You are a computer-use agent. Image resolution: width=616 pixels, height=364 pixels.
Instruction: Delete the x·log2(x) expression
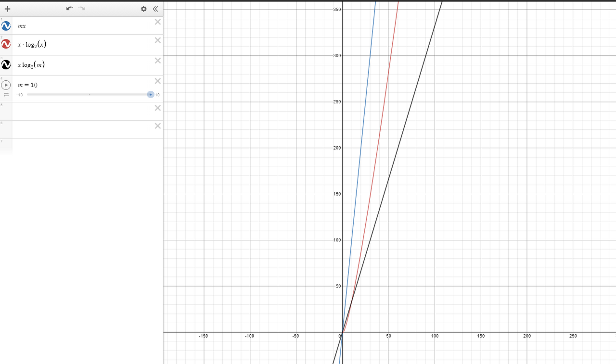pos(158,40)
